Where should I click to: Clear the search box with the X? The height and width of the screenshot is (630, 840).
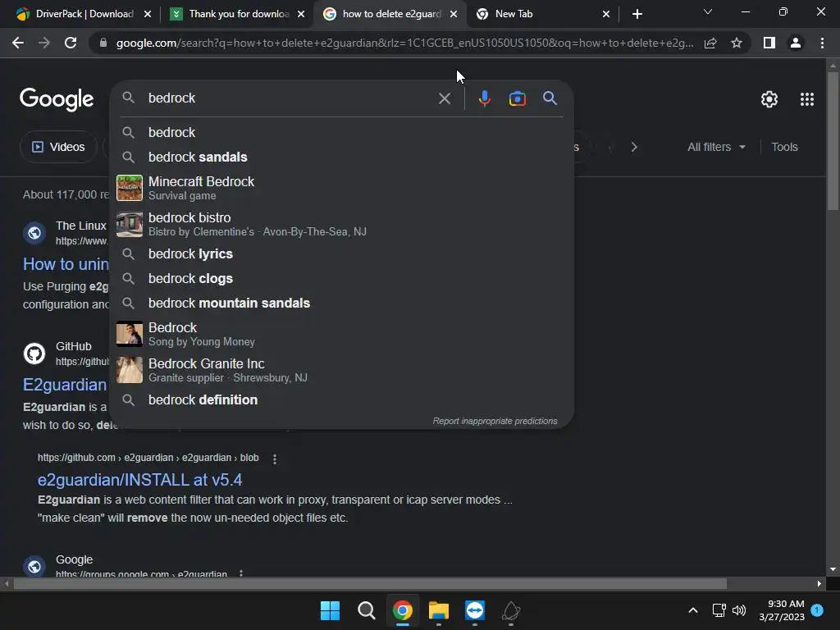click(x=445, y=98)
